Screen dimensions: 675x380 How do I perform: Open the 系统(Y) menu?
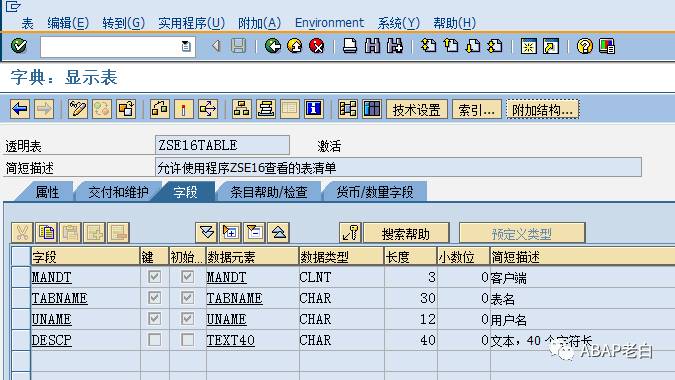click(399, 23)
